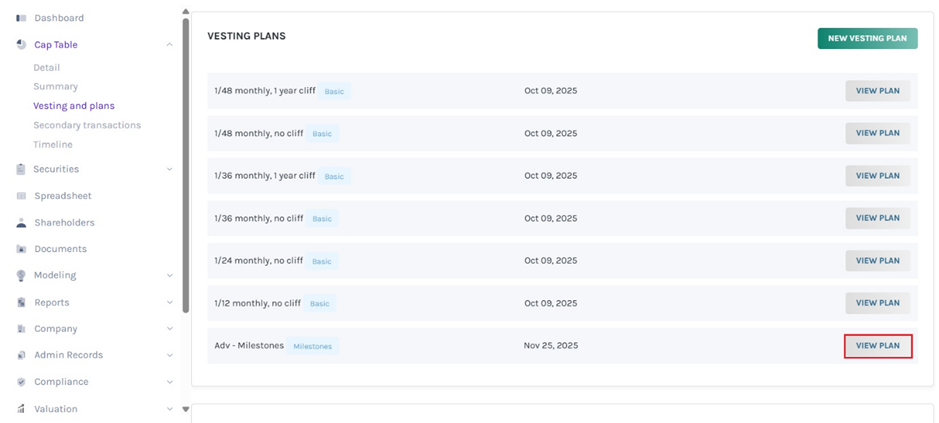
Task: Collapse the Cap Table section chevron
Action: (169, 45)
